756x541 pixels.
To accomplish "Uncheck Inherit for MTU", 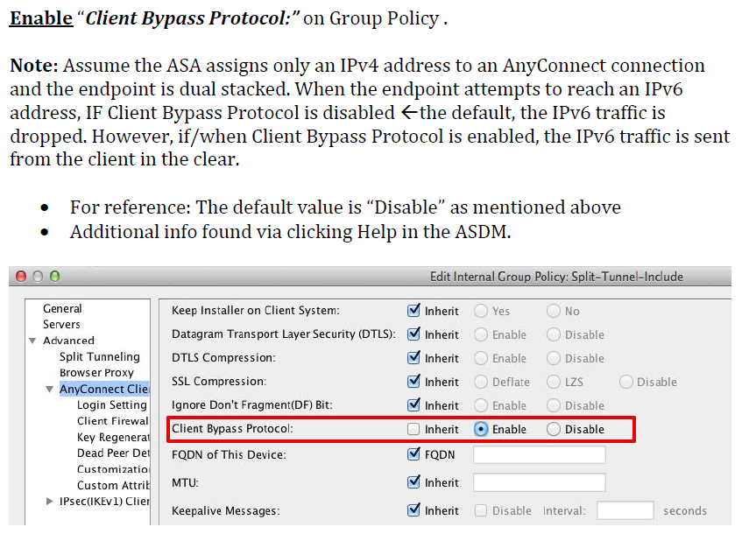I will [x=413, y=482].
